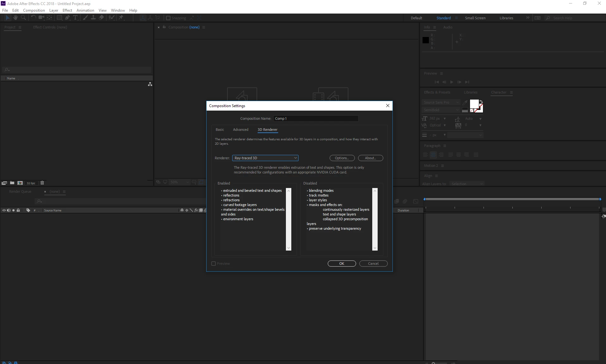Viewport: 606px width, 364px height.
Task: Select the Rectangle shape tool
Action: 59,18
